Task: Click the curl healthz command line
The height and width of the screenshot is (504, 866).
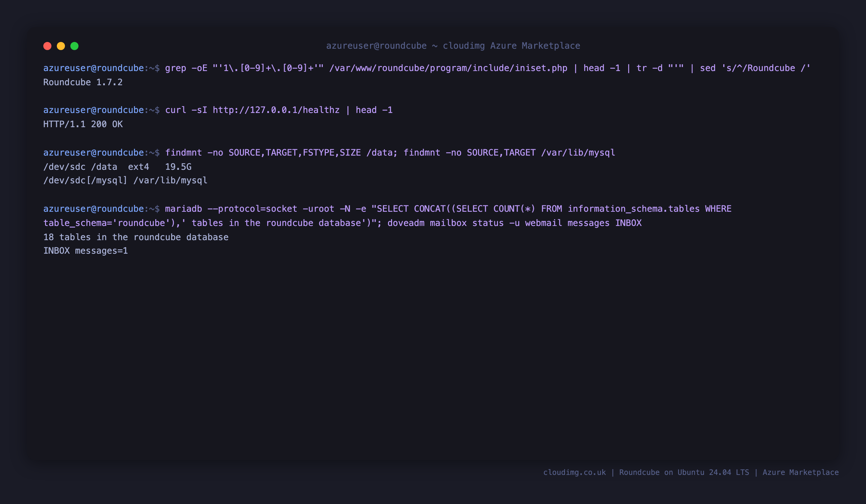Action: click(279, 110)
